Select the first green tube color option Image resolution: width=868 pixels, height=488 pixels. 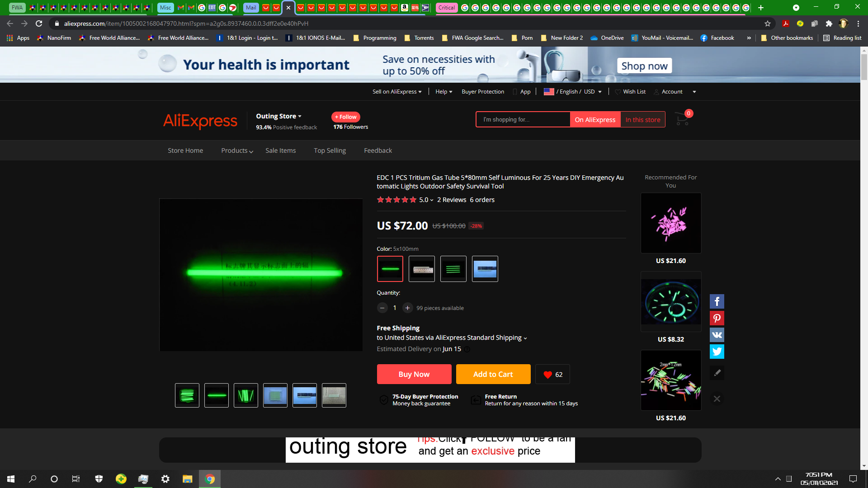coord(390,269)
